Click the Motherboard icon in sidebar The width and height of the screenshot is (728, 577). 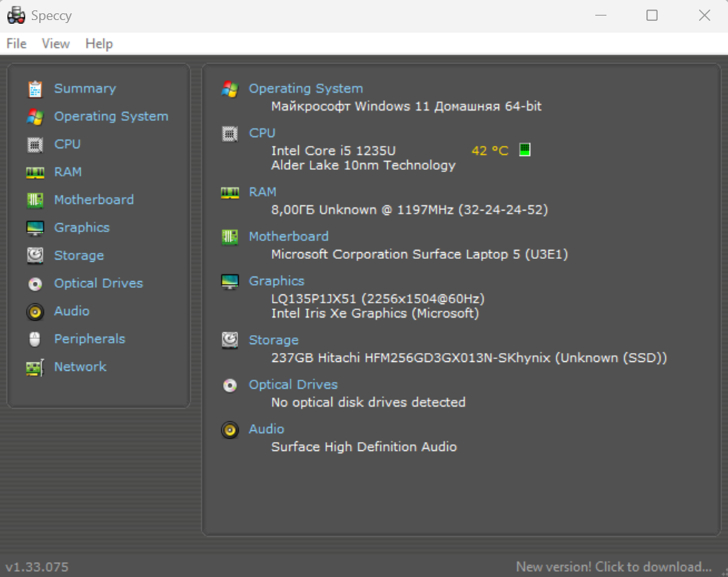pos(35,200)
